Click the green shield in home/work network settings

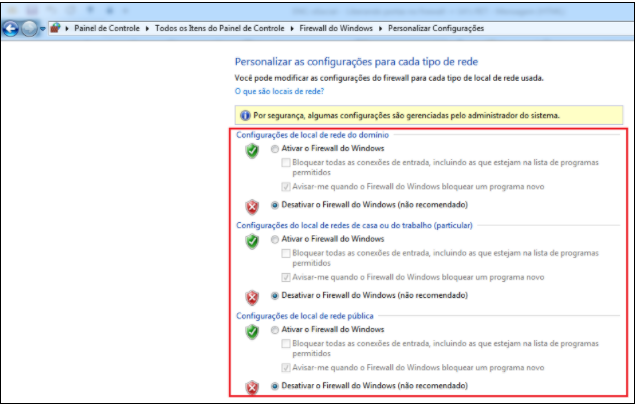(x=252, y=241)
